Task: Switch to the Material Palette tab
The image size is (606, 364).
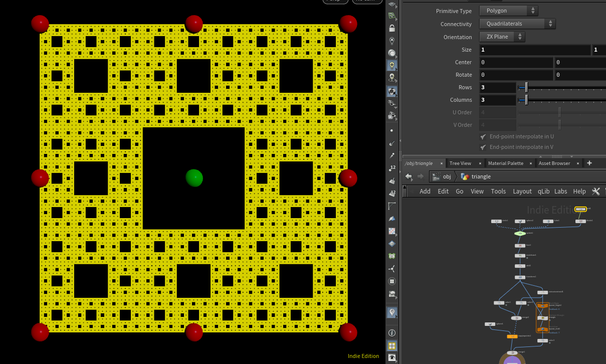Action: click(505, 163)
